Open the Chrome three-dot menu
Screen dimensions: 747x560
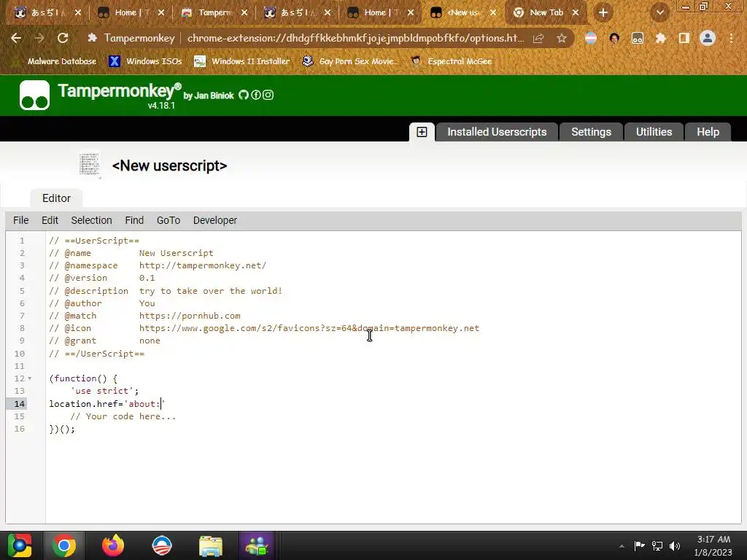point(731,38)
